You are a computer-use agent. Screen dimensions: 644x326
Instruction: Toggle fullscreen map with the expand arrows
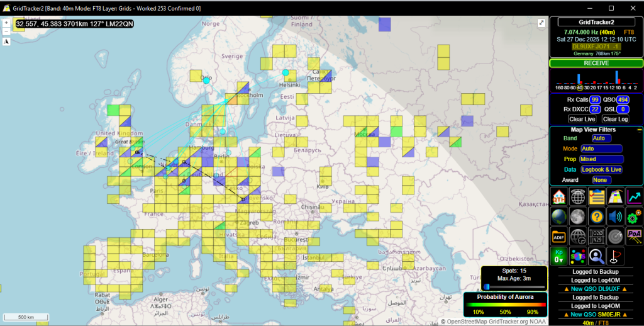pyautogui.click(x=541, y=23)
